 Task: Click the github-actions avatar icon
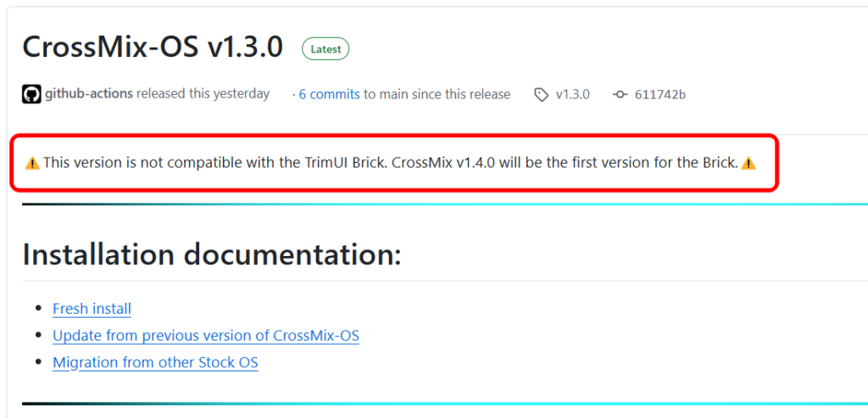[x=31, y=94]
